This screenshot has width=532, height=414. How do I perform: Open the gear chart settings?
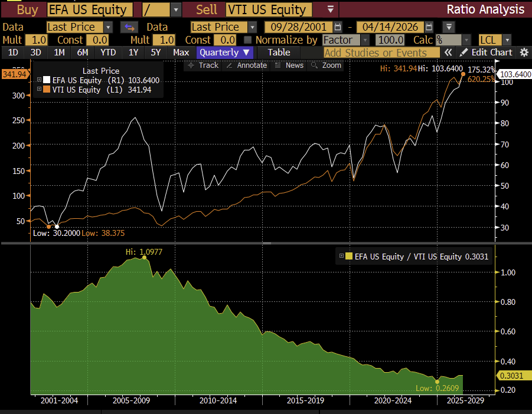524,52
